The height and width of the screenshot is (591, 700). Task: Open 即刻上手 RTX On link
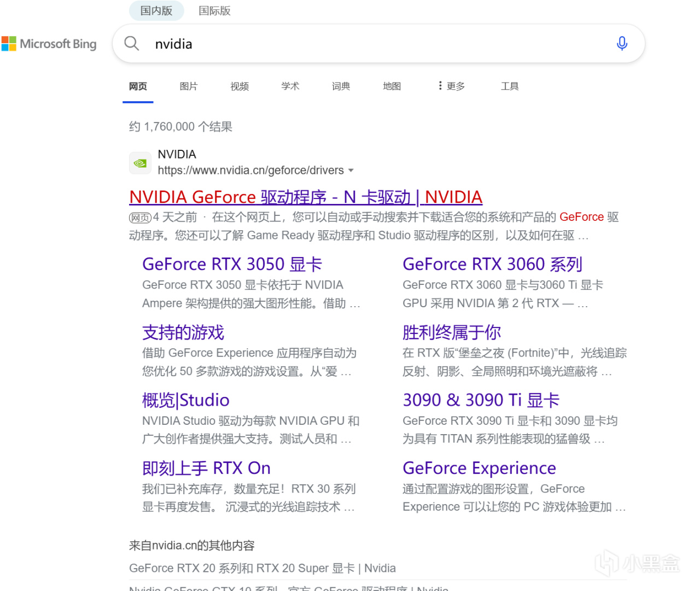[206, 468]
